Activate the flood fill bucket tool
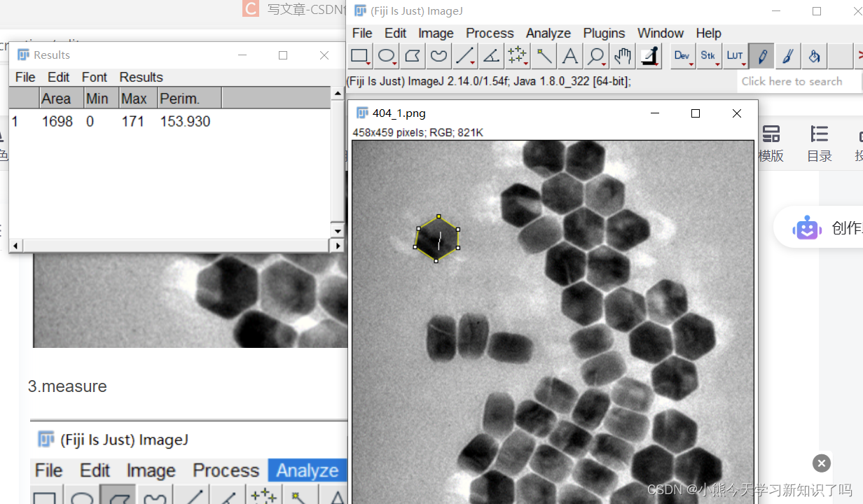Screen dimensions: 863x504 pyautogui.click(x=814, y=56)
